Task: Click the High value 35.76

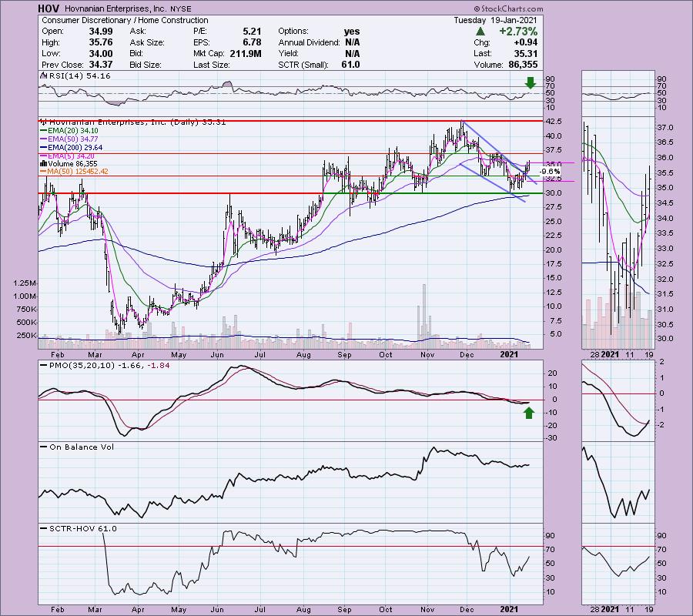Action: (101, 42)
